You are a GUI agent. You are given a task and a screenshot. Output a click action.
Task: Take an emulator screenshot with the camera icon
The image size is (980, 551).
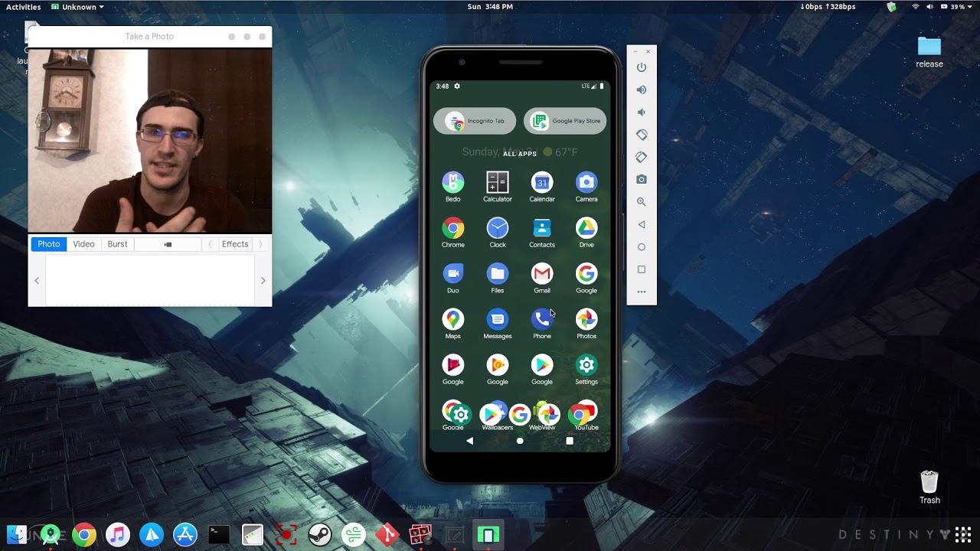[x=642, y=180]
